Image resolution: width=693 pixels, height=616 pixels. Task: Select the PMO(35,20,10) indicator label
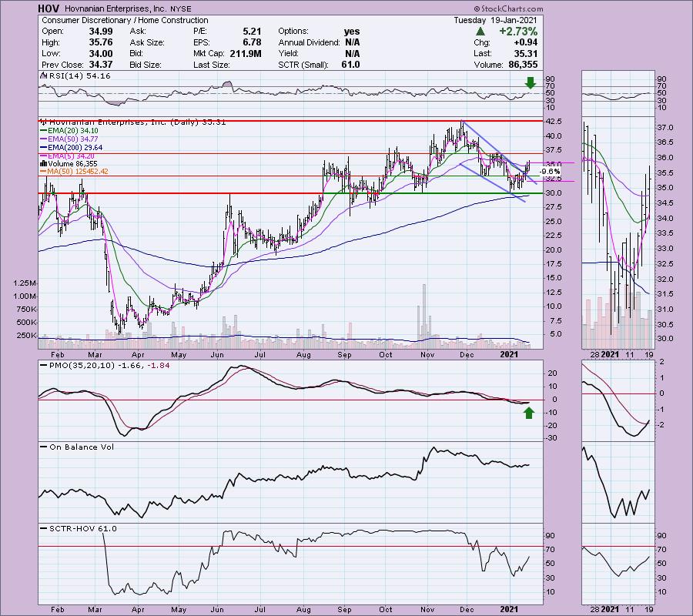pyautogui.click(x=104, y=366)
